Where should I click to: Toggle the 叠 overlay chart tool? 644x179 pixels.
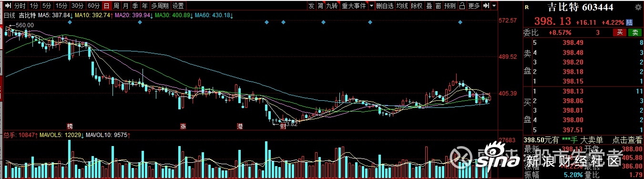coord(429,6)
